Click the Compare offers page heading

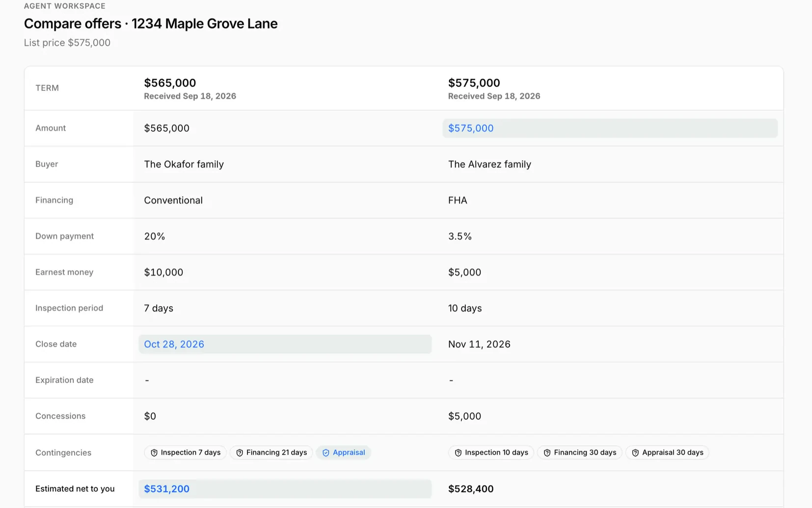tap(151, 24)
